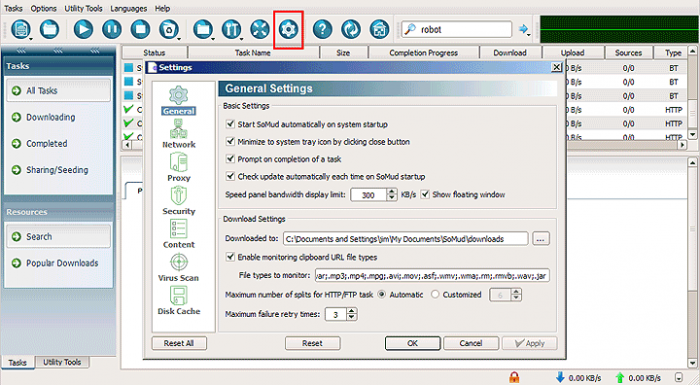
Task: Click the Completion Progress column header
Action: coord(423,53)
